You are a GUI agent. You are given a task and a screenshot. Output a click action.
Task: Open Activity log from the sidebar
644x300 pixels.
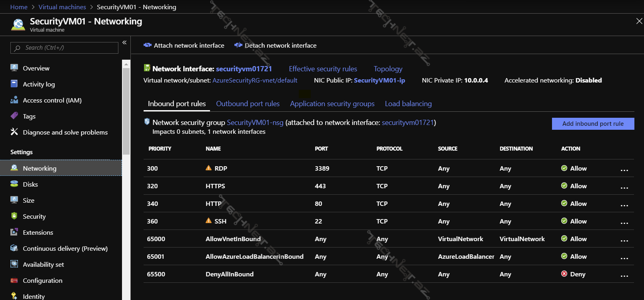click(x=38, y=84)
